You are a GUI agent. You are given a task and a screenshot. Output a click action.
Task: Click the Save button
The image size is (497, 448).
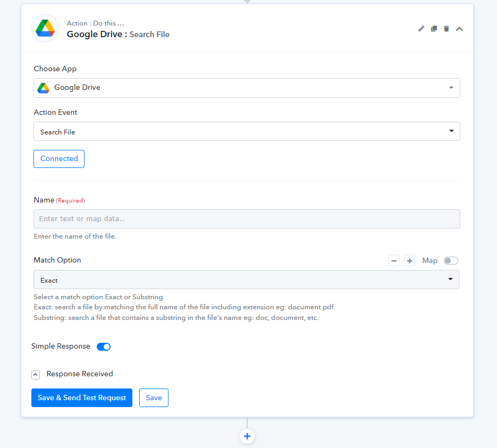(x=154, y=398)
